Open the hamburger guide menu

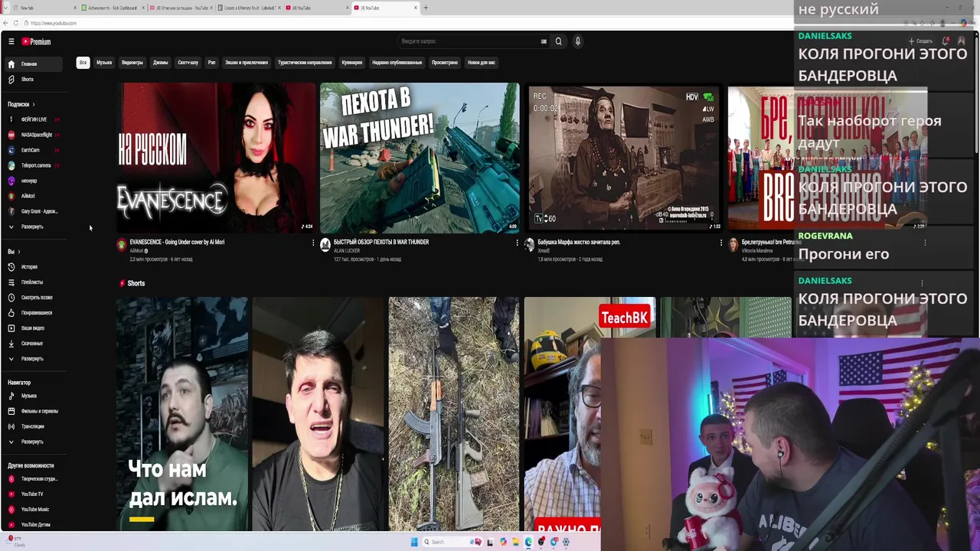11,41
